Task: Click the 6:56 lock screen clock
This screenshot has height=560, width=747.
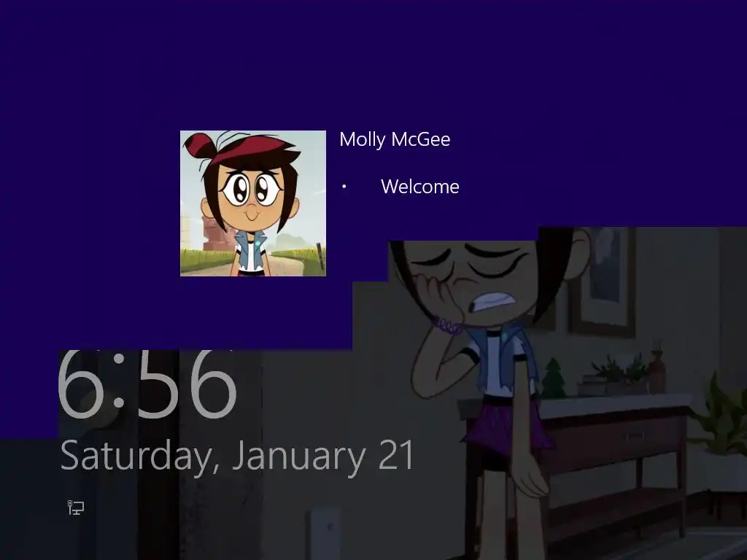Action: (x=147, y=385)
